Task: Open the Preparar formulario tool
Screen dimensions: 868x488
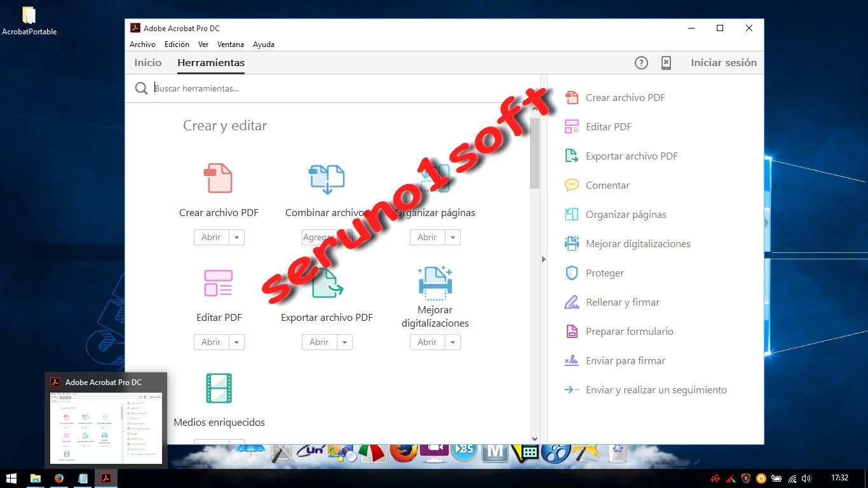Action: tap(619, 331)
